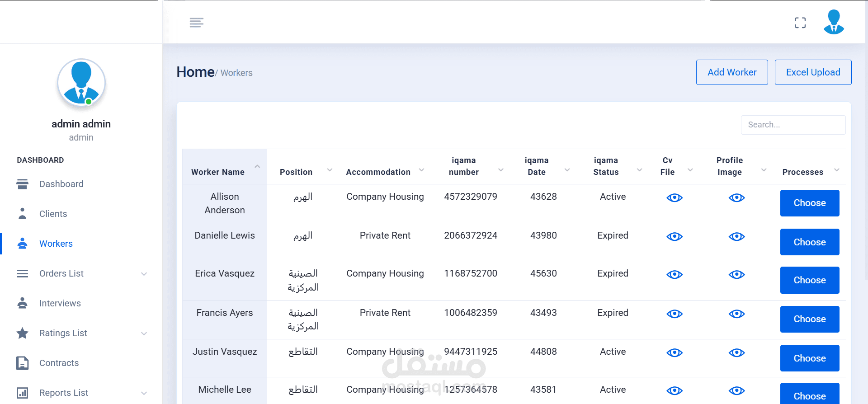Image resolution: width=868 pixels, height=404 pixels.
Task: Open the user avatar in the top bar
Action: [834, 22]
